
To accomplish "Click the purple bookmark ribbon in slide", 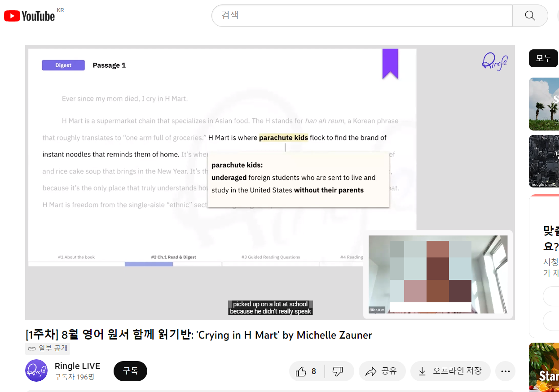I will (390, 64).
